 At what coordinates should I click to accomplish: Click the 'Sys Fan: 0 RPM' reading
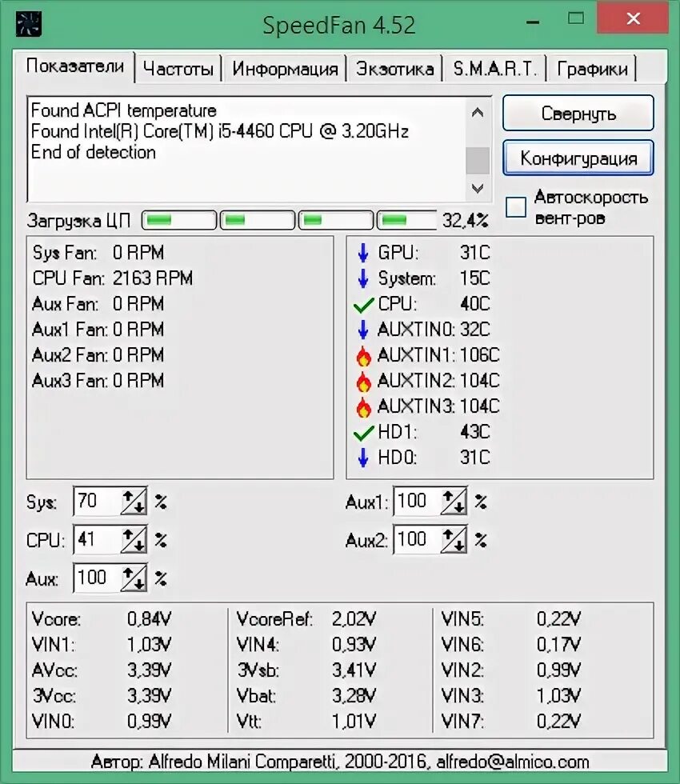[x=98, y=253]
